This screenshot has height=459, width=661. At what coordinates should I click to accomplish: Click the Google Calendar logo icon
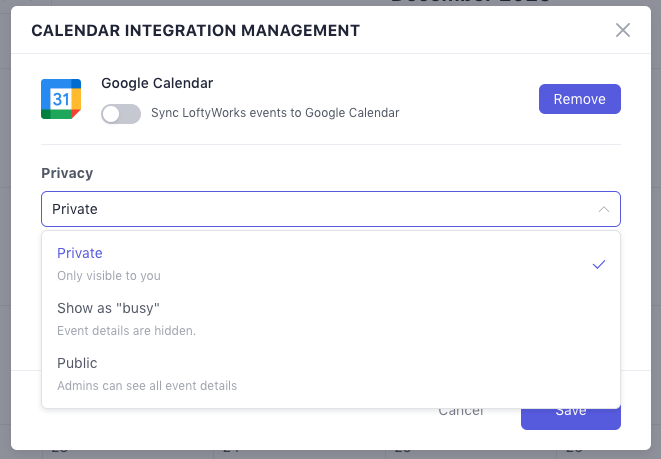coord(61,99)
